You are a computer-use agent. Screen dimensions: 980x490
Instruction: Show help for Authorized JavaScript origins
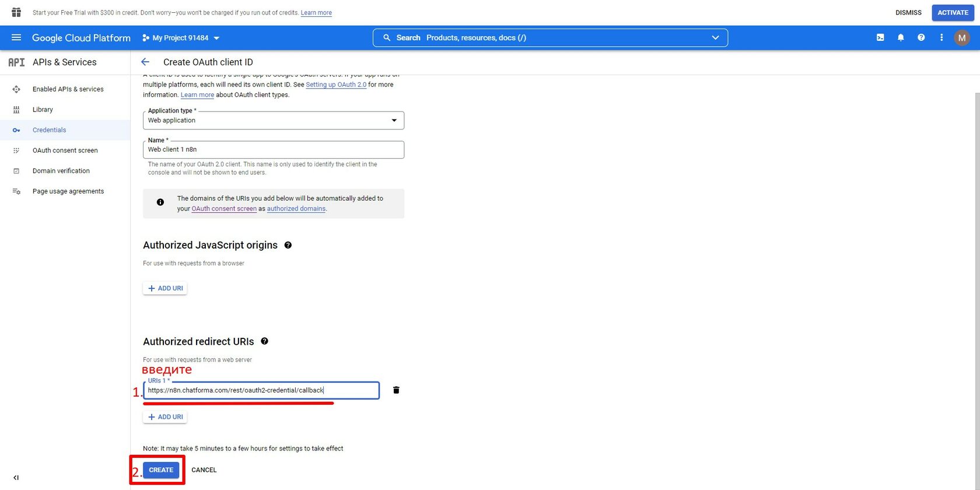288,245
